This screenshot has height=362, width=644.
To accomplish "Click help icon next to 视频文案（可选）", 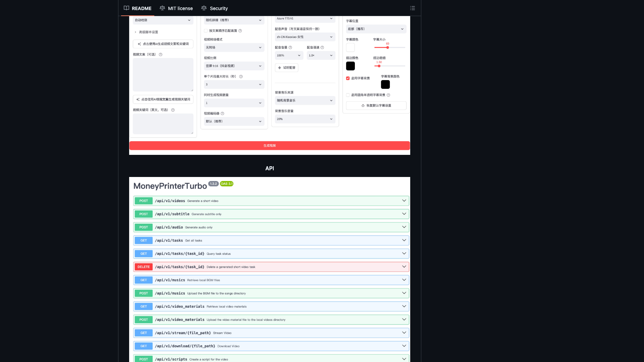I will point(161,55).
